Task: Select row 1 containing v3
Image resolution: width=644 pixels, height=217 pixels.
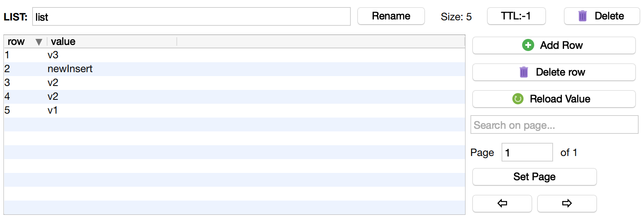Action: pyautogui.click(x=53, y=55)
